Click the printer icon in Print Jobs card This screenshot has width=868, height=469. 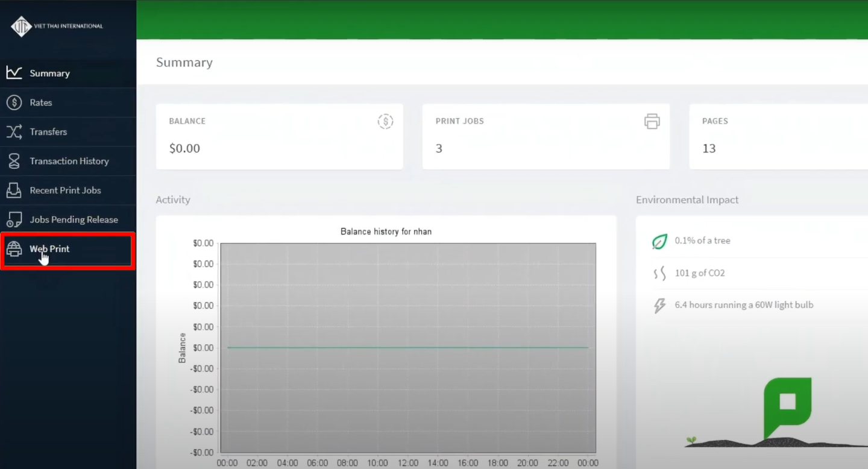(652, 121)
